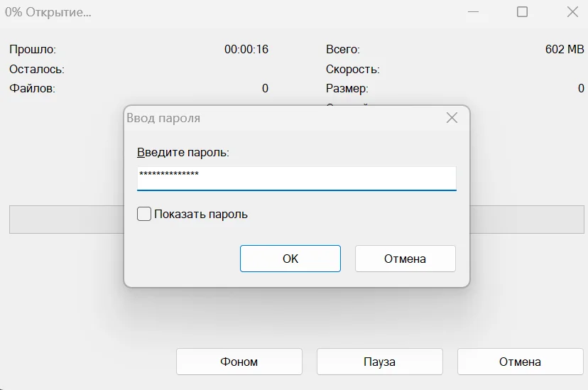Click the 'Файлов:' label
Image resolution: width=588 pixels, height=390 pixels.
coord(32,89)
